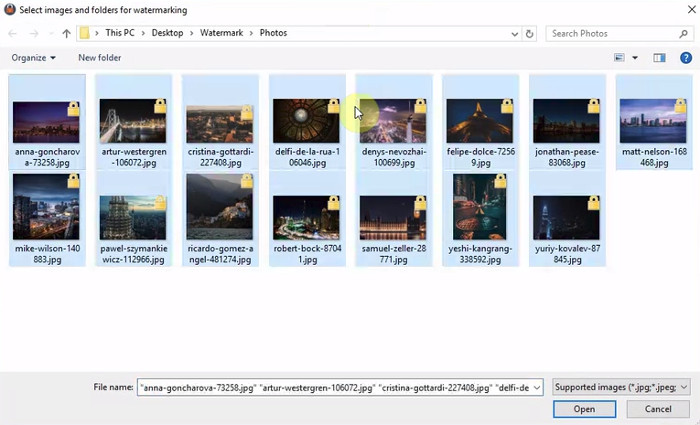Image resolution: width=700 pixels, height=425 pixels.
Task: Click the search magnifier in Search Photos
Action: click(x=683, y=33)
